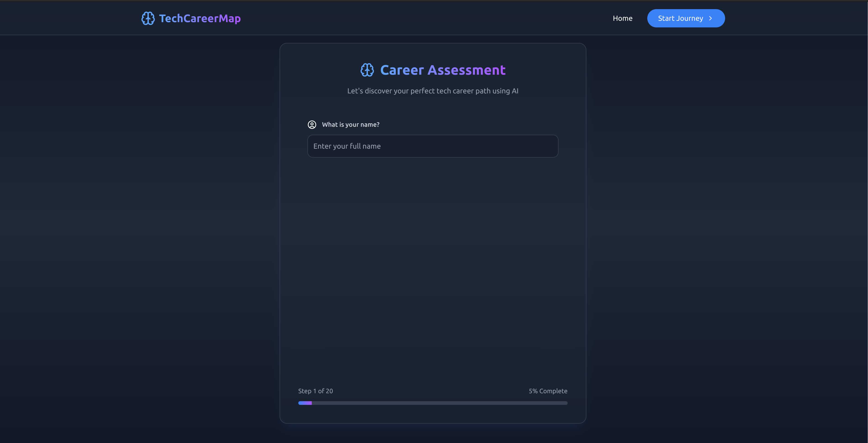The image size is (868, 443).
Task: Click the word Journey on the blue button
Action: click(690, 18)
